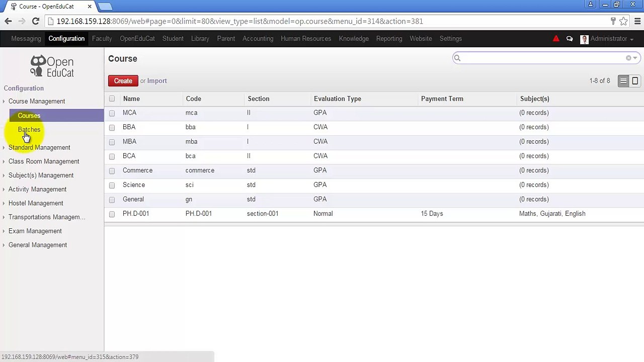Screen dimensions: 644x362
Task: Click the '15 Days' payment term cell
Action: (432, 214)
